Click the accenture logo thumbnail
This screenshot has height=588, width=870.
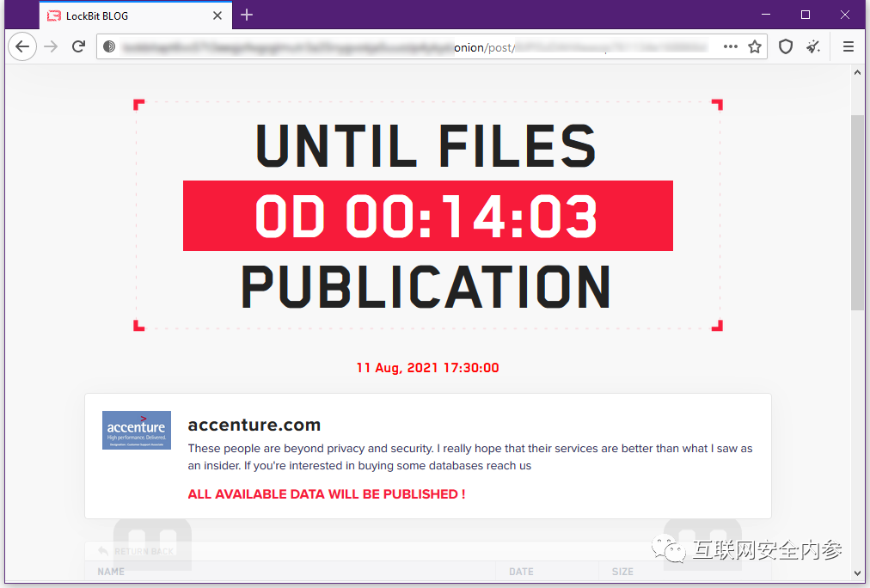tap(137, 430)
